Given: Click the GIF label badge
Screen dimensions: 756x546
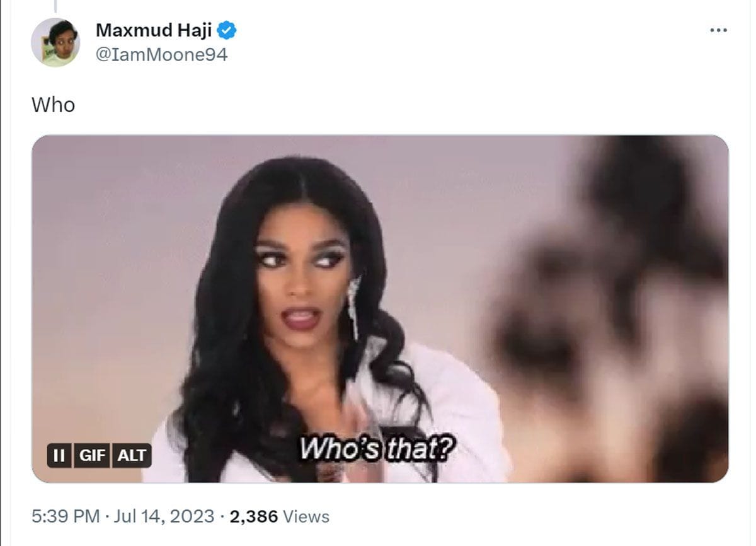Looking at the screenshot, I should (x=92, y=455).
